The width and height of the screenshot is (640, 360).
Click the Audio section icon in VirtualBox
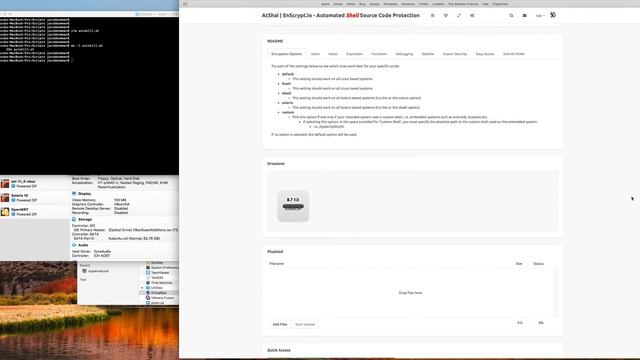coord(74,245)
